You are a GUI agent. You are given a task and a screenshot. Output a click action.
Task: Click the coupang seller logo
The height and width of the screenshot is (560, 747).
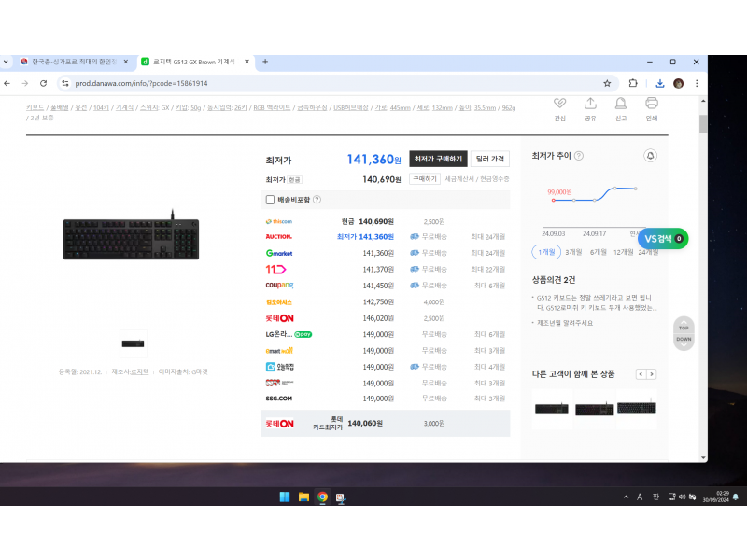point(279,286)
